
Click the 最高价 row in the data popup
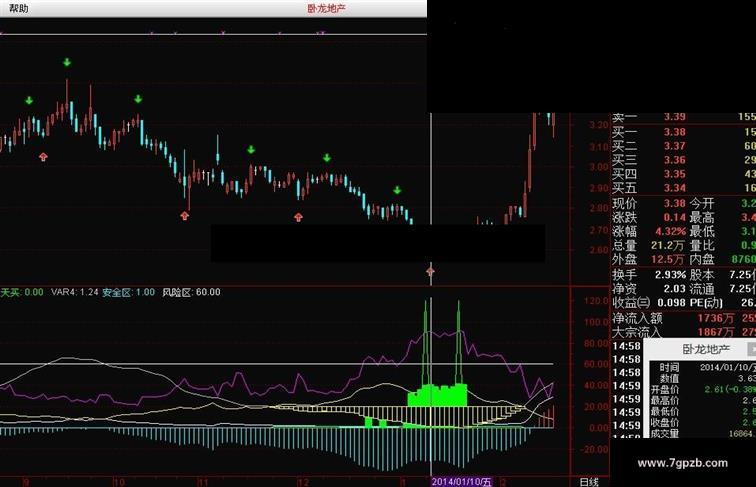[x=702, y=400]
